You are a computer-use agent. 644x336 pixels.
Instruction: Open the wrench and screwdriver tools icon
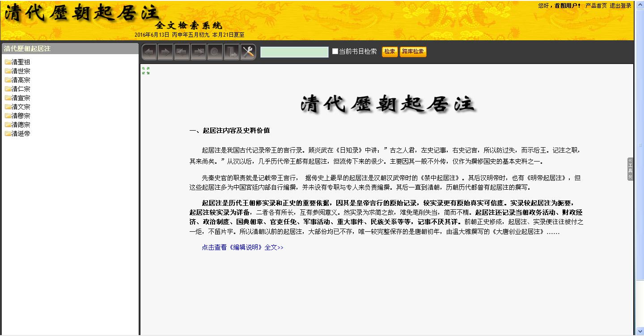point(248,52)
